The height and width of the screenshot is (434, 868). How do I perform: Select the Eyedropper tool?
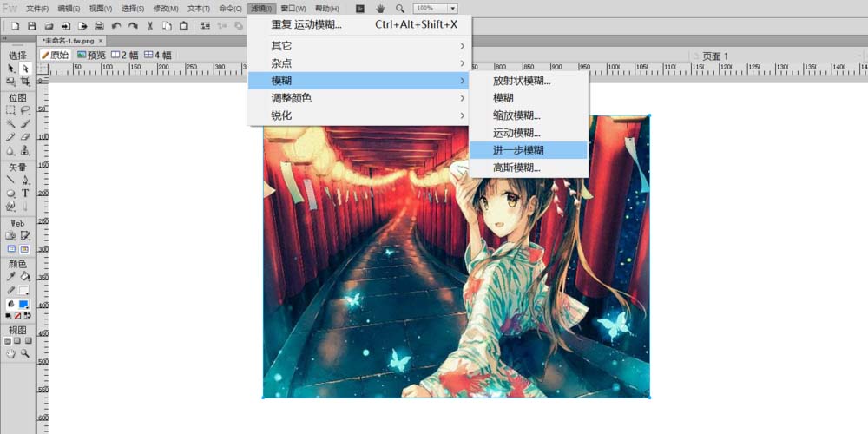coord(10,276)
